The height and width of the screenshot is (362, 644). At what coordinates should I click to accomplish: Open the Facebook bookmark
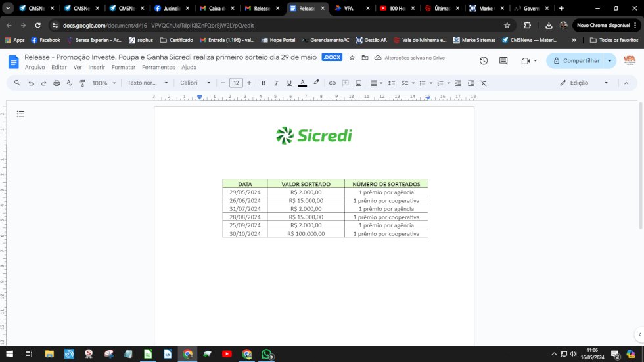point(46,40)
